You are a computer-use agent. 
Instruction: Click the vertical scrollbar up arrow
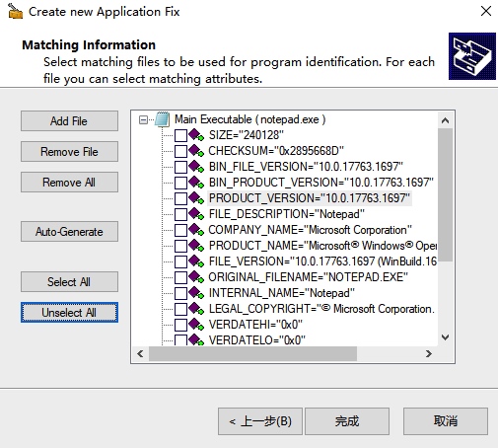(x=446, y=120)
